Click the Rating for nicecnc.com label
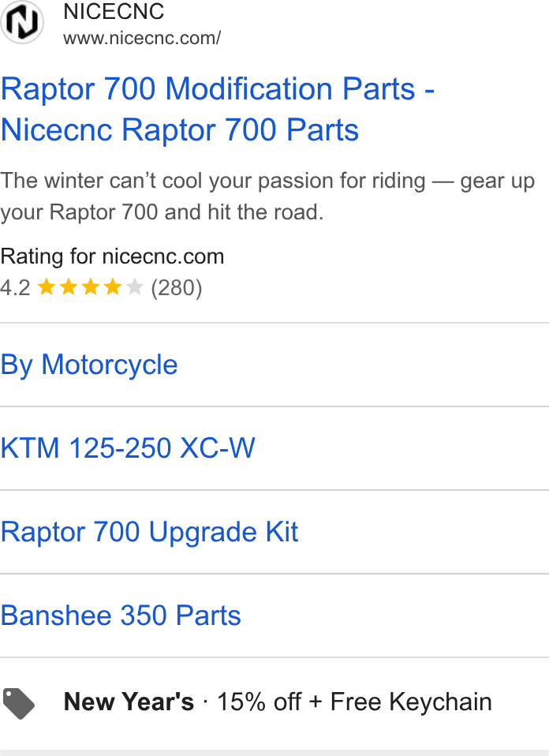The width and height of the screenshot is (549, 756). [112, 256]
